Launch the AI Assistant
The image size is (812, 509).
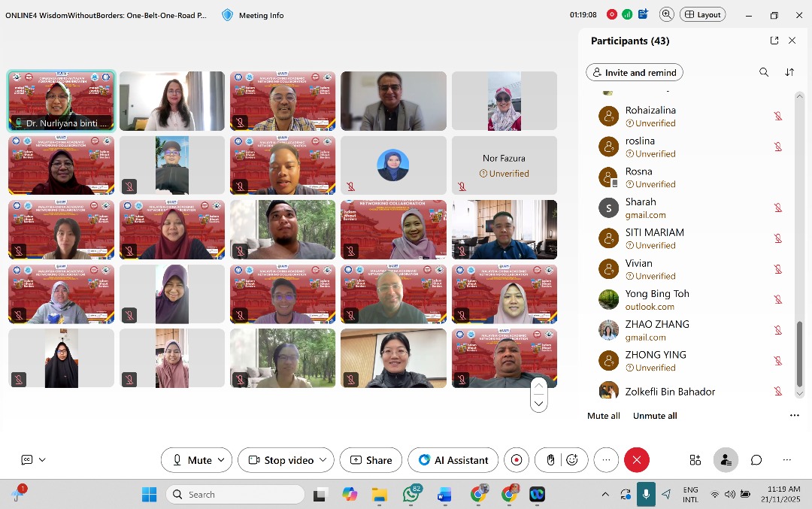tap(453, 459)
